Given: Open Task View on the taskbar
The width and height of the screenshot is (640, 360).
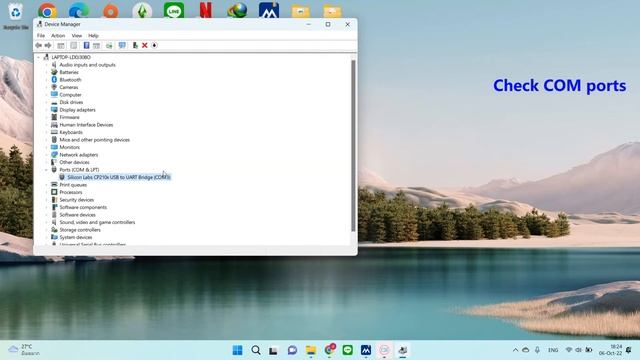Looking at the screenshot, I should tap(273, 350).
